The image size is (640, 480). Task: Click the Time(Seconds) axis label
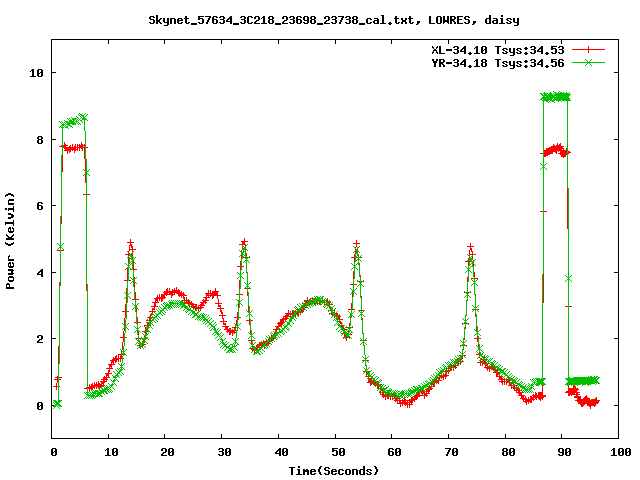pos(334,471)
